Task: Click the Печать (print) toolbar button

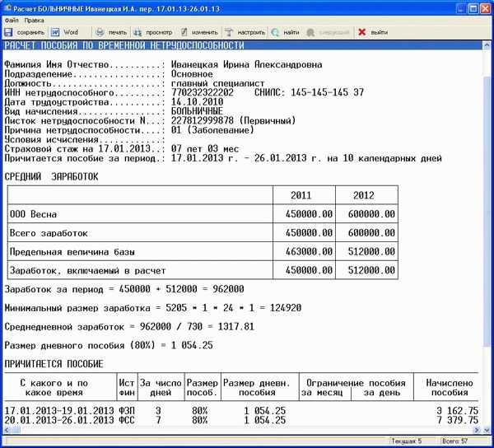Action: (111, 32)
